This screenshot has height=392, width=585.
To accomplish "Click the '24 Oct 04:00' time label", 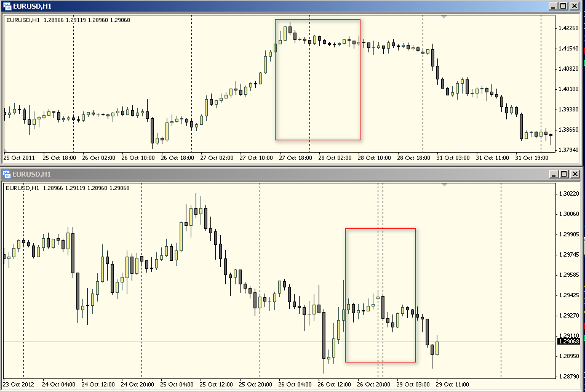I will pos(58,385).
